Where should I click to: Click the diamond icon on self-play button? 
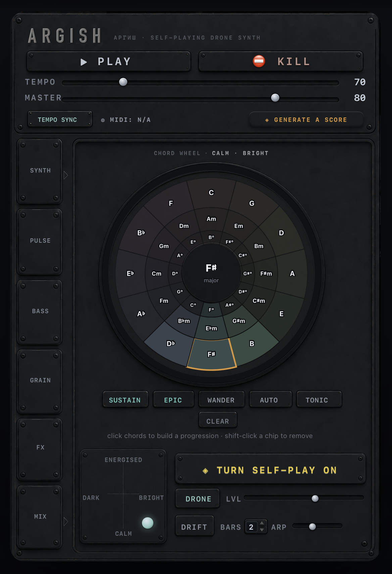[x=205, y=471]
